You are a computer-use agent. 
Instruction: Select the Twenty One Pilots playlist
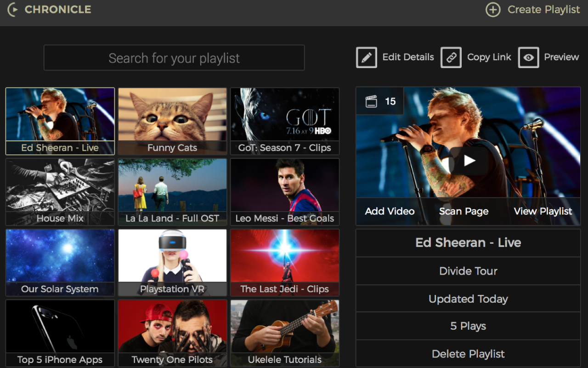tap(172, 333)
